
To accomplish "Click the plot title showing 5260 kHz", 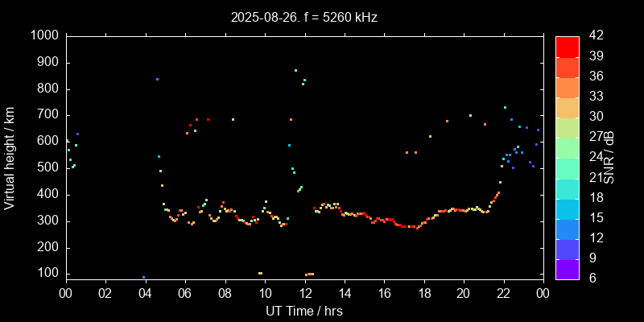I will tap(303, 16).
